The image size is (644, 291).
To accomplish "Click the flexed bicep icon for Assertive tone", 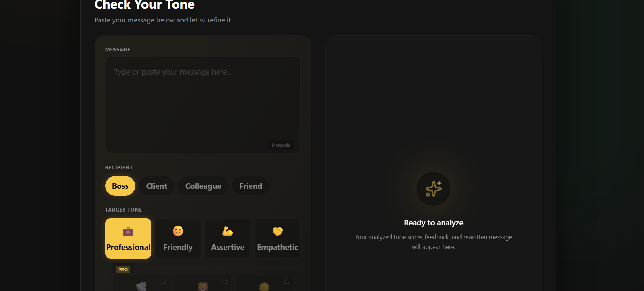I will tap(228, 231).
